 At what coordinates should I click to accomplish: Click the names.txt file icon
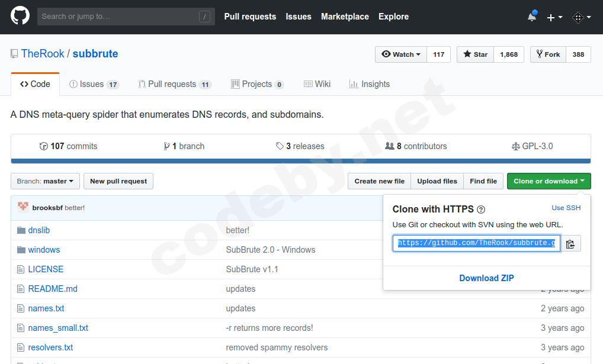[21, 308]
